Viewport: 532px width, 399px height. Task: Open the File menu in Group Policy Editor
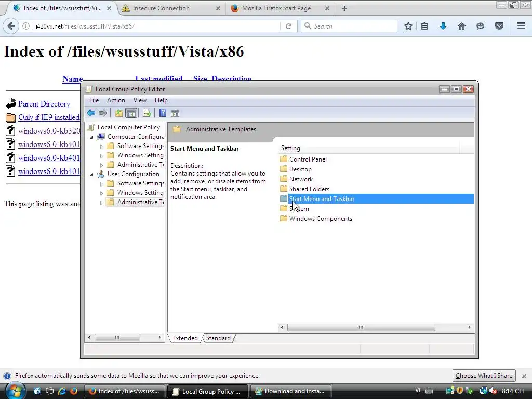click(94, 100)
